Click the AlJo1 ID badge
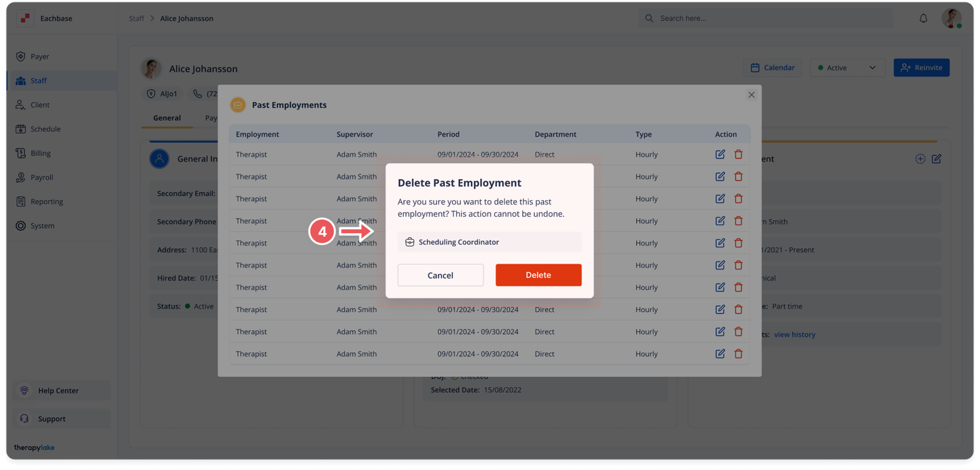The height and width of the screenshot is (470, 980). click(162, 94)
